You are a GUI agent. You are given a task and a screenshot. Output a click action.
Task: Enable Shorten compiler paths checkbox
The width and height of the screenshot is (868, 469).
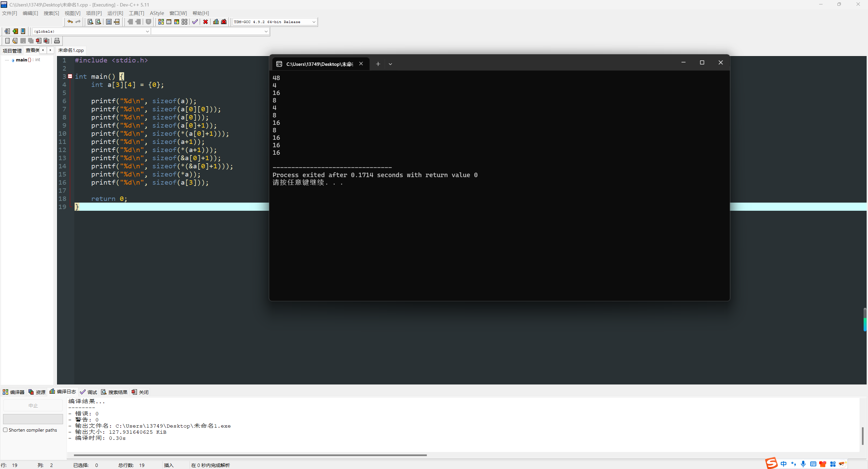[5, 430]
